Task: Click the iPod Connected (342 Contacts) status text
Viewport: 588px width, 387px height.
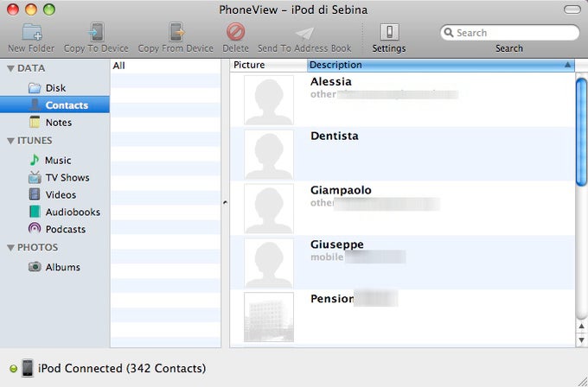Action: (x=122, y=368)
